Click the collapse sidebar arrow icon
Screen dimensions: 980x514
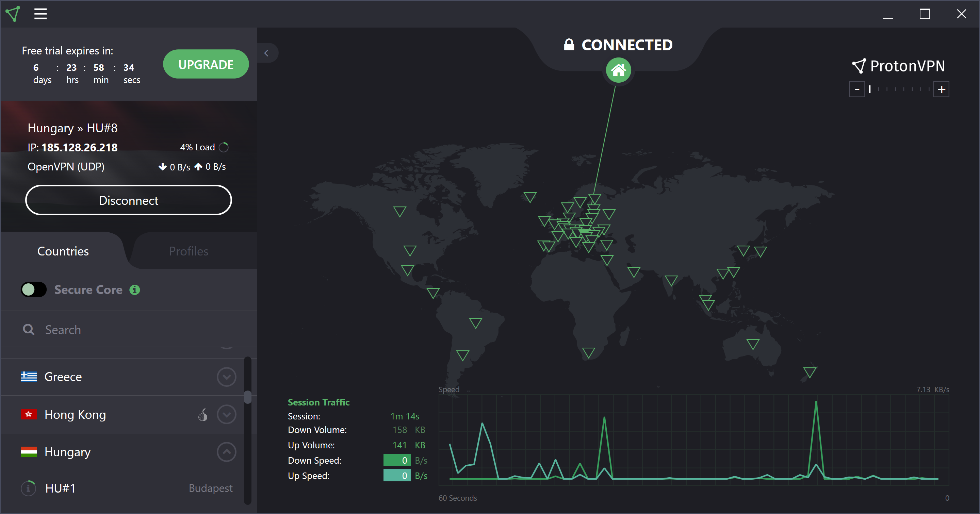tap(266, 53)
